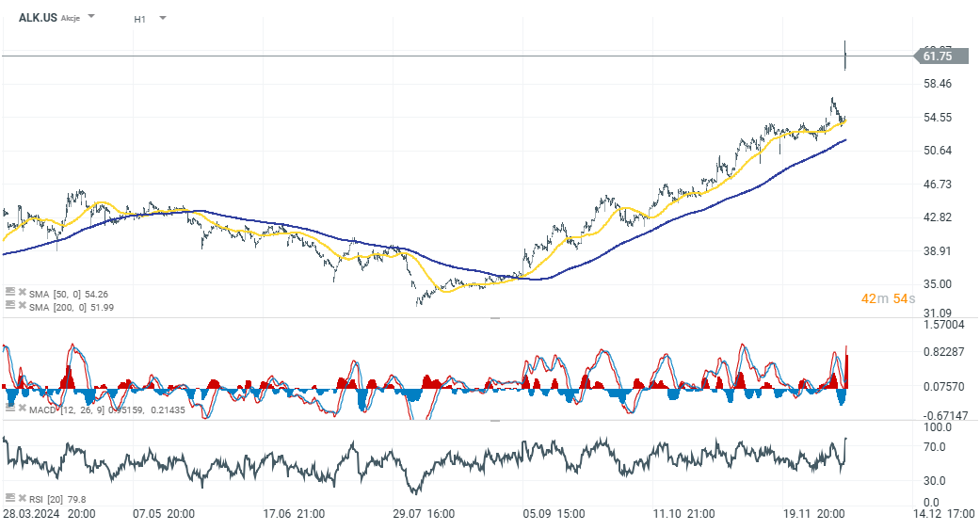980x530 pixels.
Task: Click the MACD [12, 26, 9] label
Action: 68,410
